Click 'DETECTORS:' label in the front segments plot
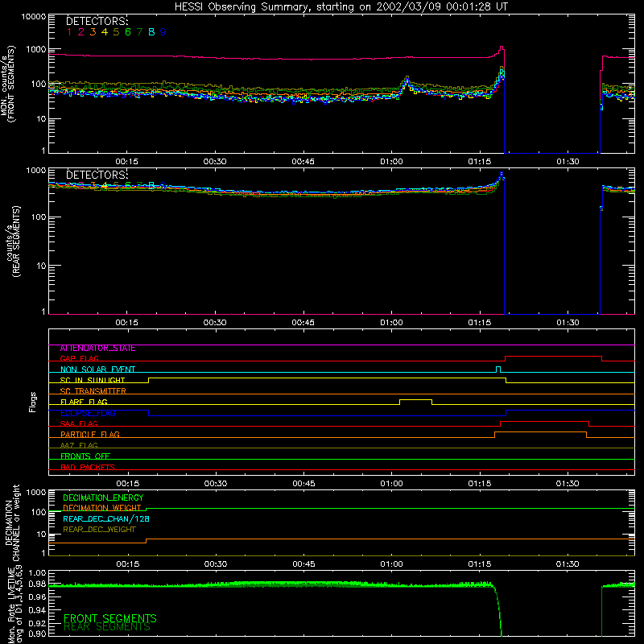This screenshot has height=644, width=644. point(97,21)
